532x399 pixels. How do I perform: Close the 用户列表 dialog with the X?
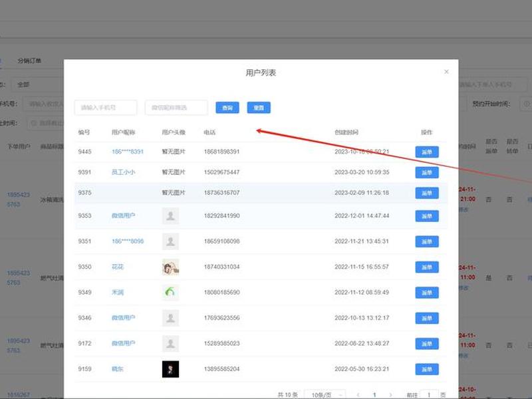(x=446, y=72)
